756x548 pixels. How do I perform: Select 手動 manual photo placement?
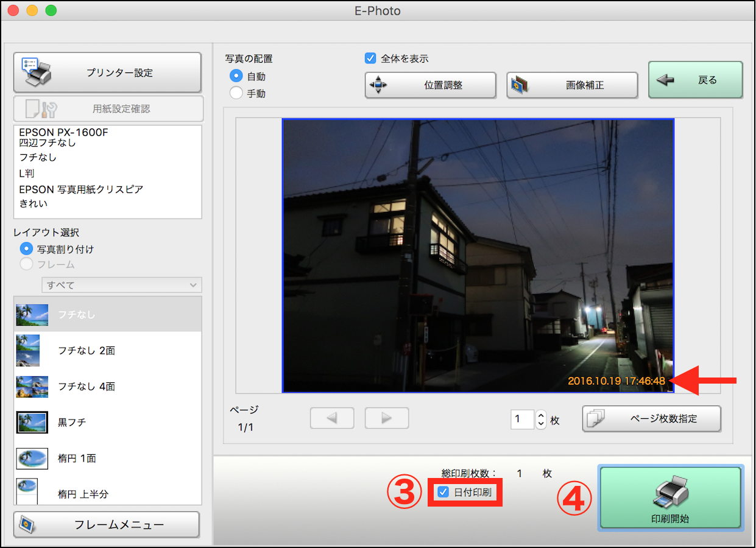pyautogui.click(x=236, y=93)
